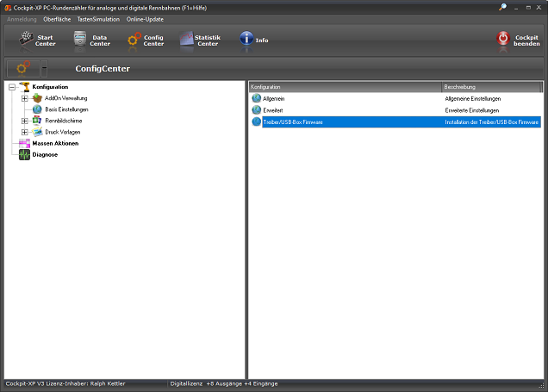
Task: Expand the Rennbildschirme node
Action: tap(25, 121)
